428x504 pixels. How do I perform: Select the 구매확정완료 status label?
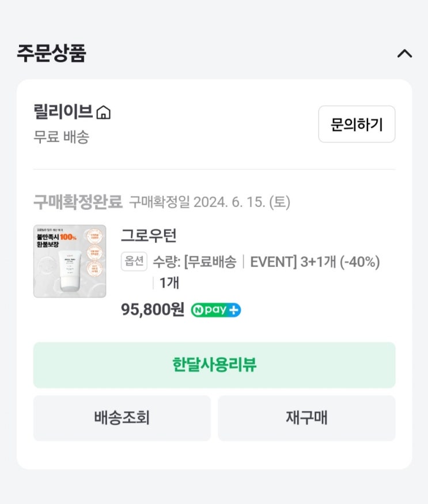point(78,202)
